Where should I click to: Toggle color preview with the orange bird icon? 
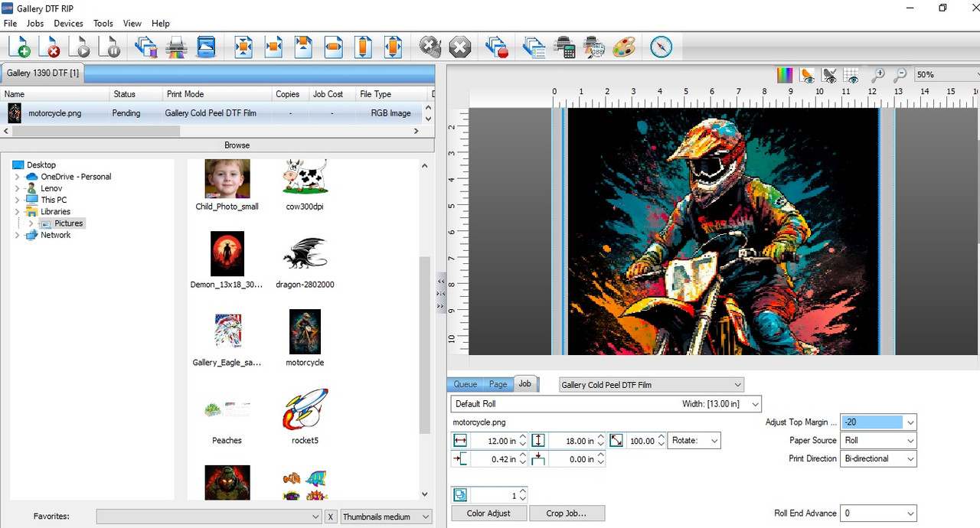point(806,76)
